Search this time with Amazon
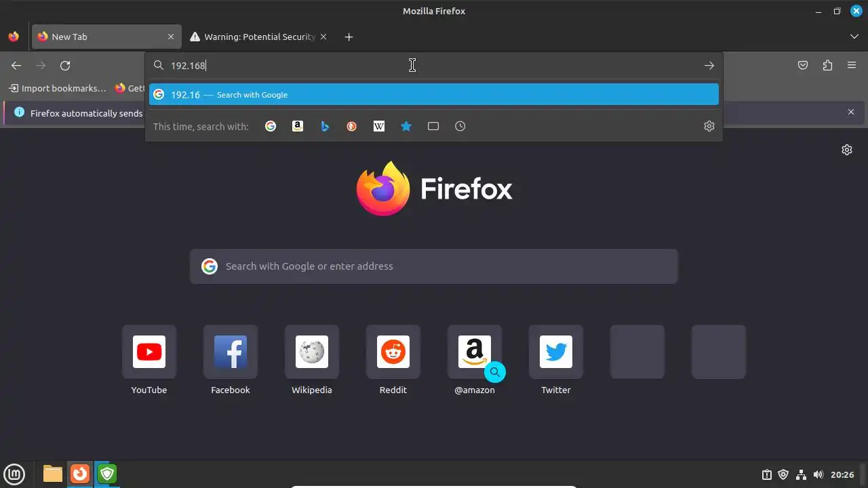 pos(298,126)
